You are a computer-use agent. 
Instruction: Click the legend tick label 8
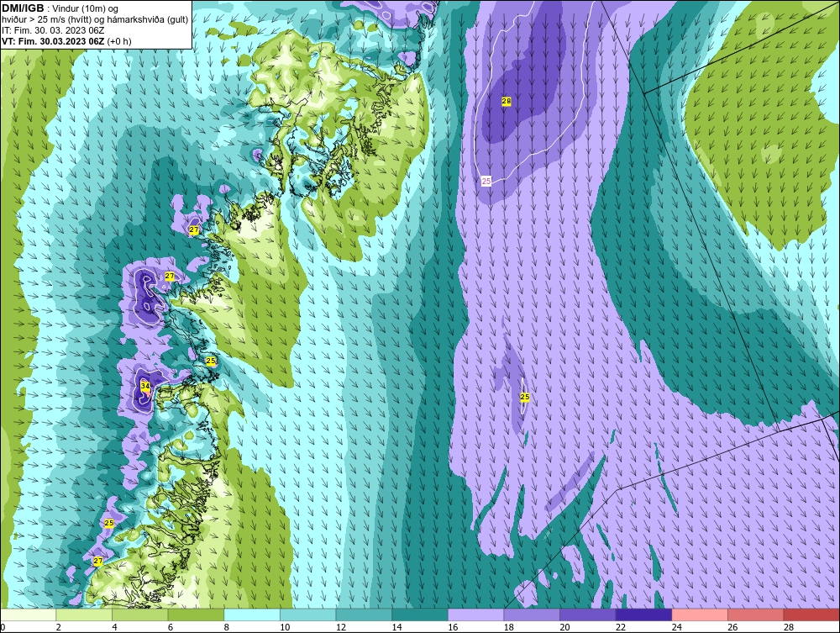227,627
